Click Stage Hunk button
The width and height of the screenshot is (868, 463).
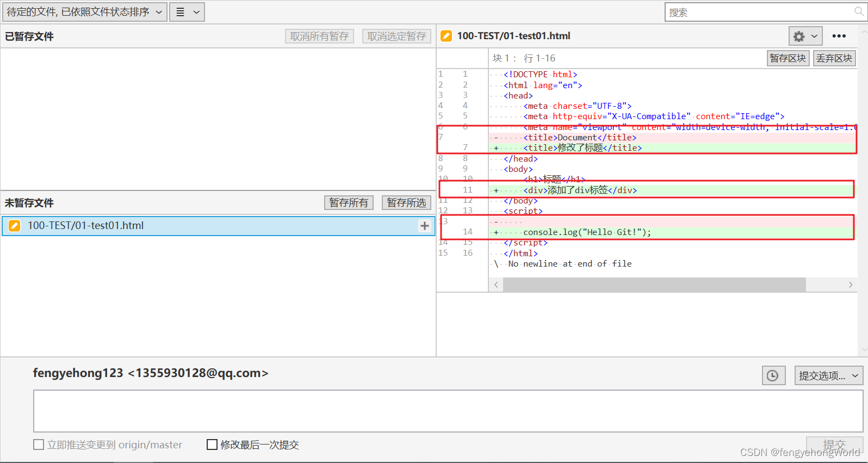pos(788,58)
